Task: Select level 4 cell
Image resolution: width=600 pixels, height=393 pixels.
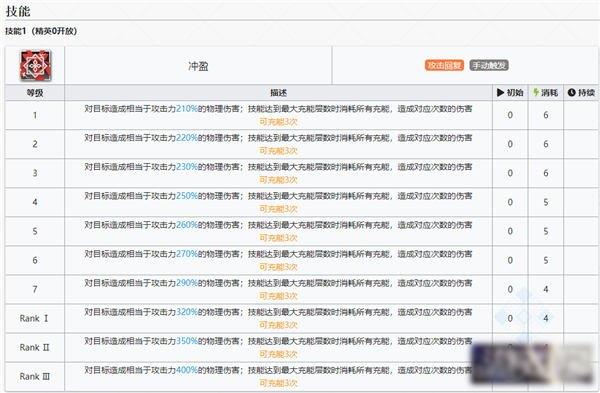Action: (35, 202)
